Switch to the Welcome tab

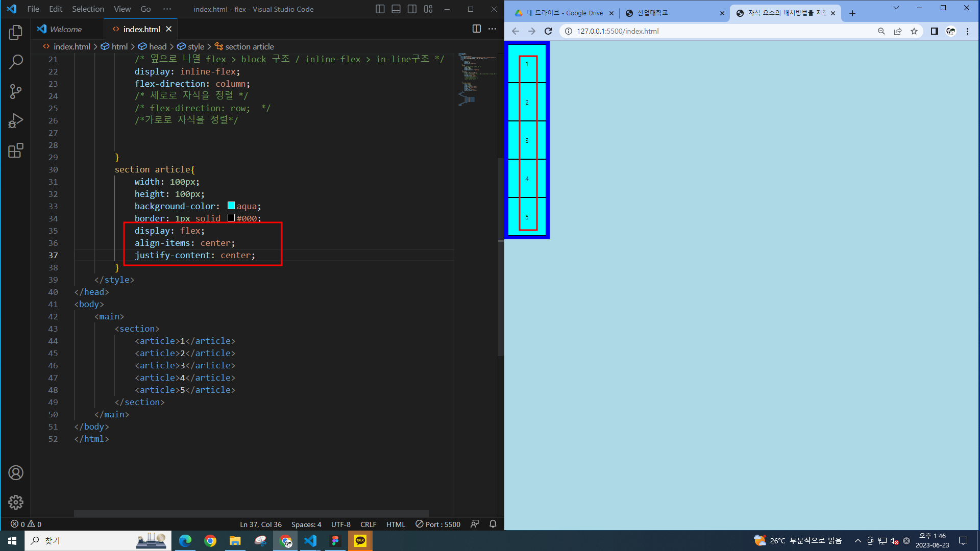[65, 29]
